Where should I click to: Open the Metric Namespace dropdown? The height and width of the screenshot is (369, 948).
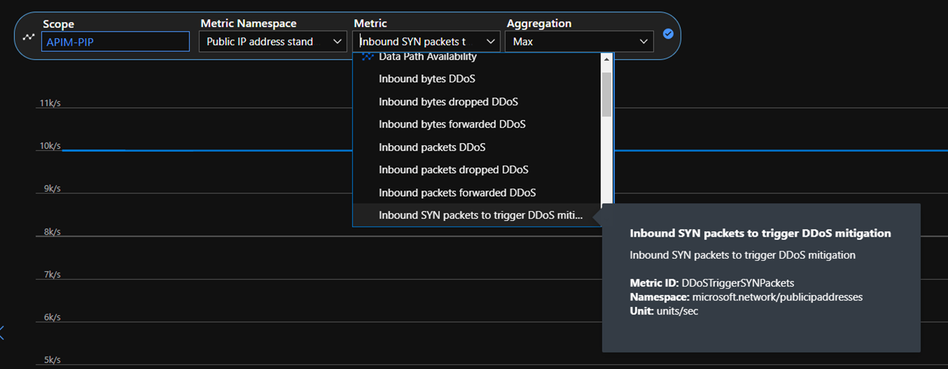tap(271, 42)
